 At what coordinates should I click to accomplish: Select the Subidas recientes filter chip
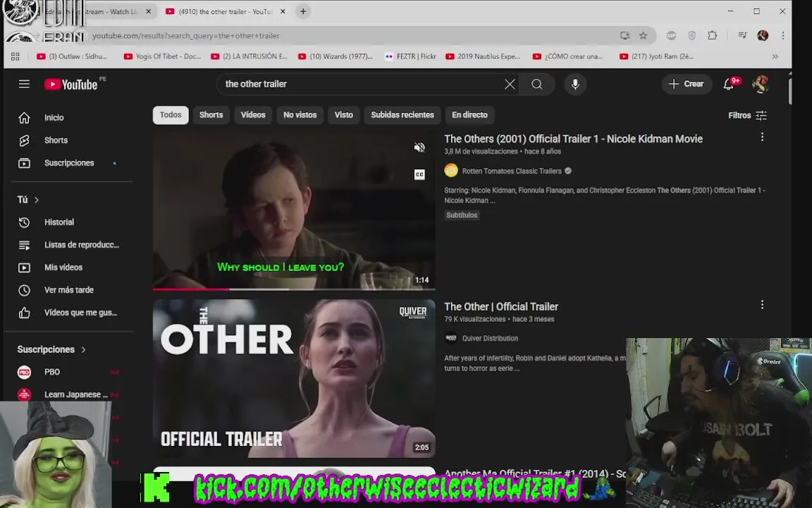[402, 115]
